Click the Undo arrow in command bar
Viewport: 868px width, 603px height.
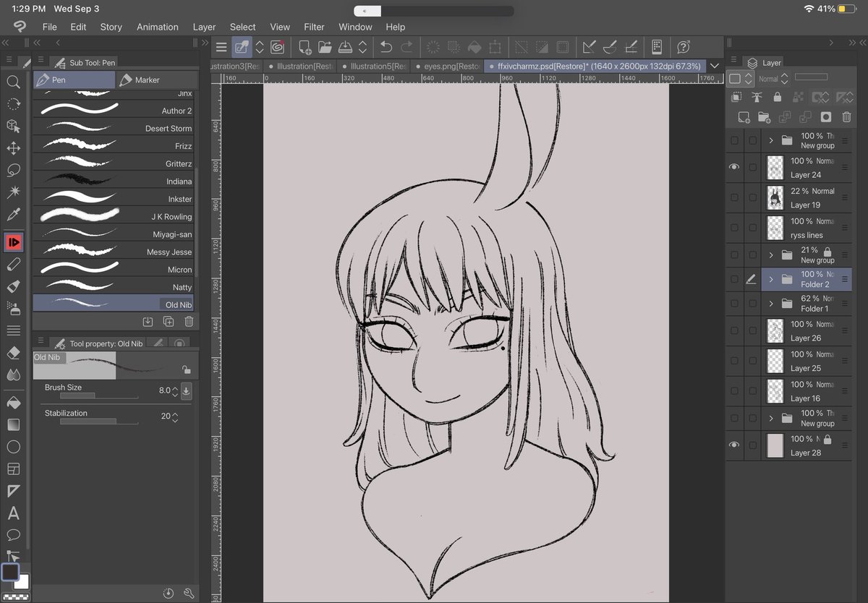click(x=386, y=47)
